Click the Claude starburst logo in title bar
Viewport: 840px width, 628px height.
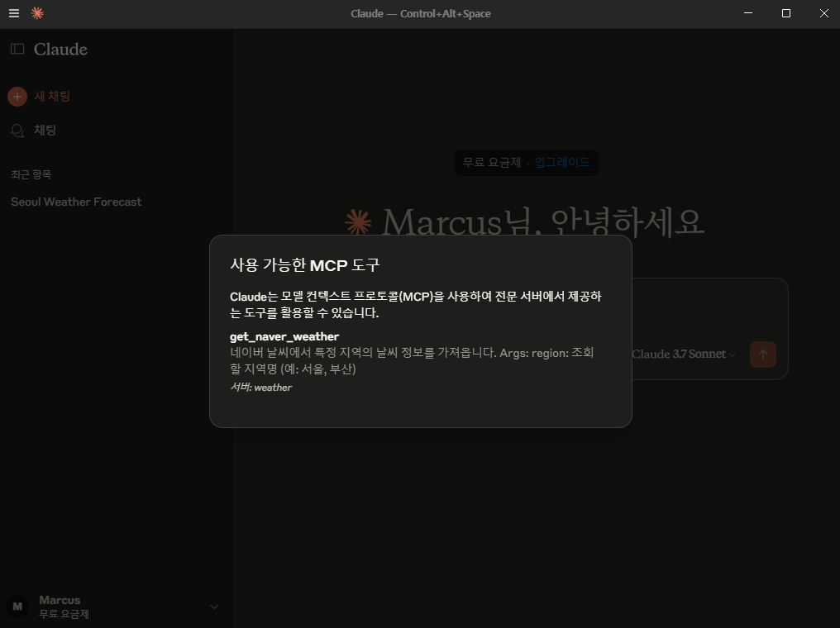37,13
